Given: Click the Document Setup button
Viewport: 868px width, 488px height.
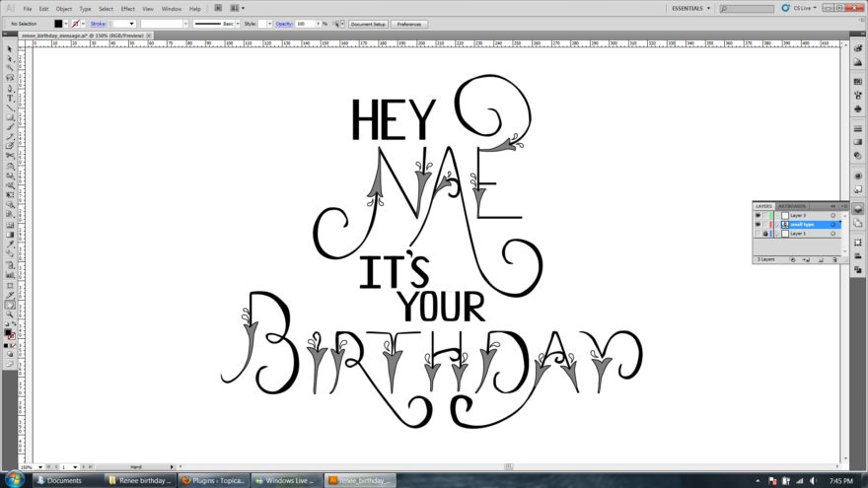Looking at the screenshot, I should (x=368, y=25).
